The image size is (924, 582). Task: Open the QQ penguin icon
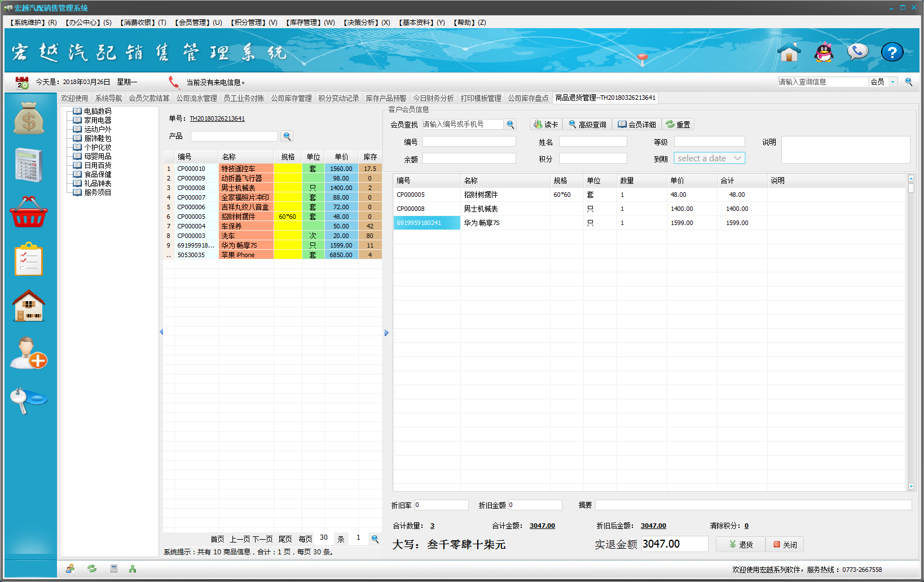[x=824, y=52]
